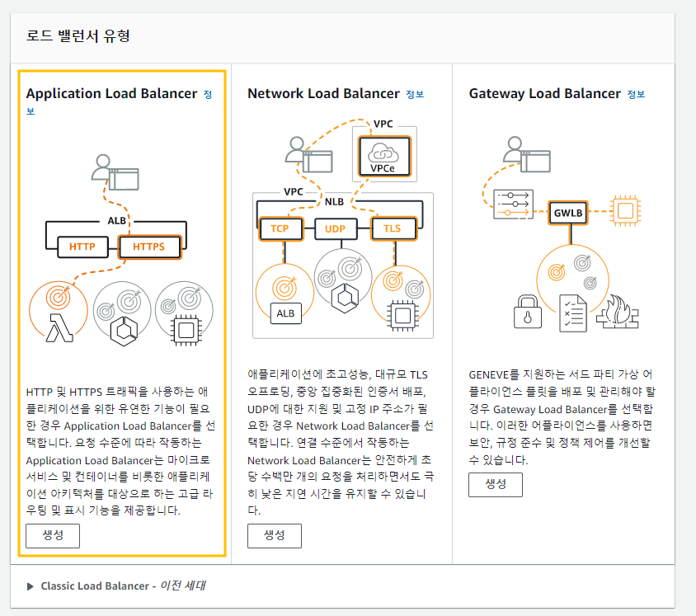Click Create under Network Load Balancer

point(275,535)
